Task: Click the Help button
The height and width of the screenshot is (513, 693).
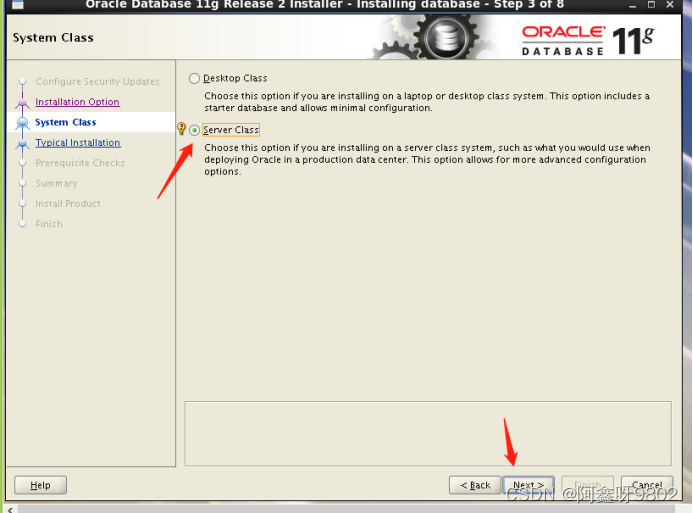Action: pyautogui.click(x=40, y=485)
